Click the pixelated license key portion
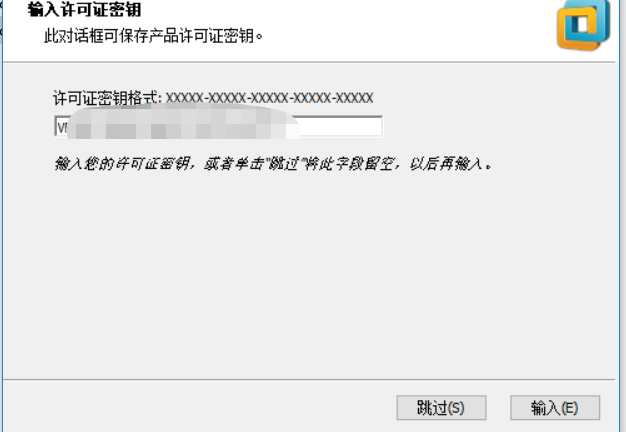 (183, 123)
